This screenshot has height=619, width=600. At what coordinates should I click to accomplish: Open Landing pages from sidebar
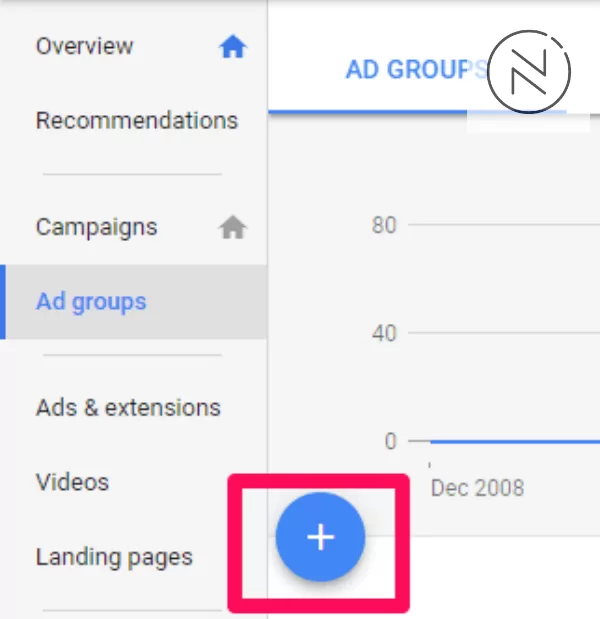click(x=114, y=557)
